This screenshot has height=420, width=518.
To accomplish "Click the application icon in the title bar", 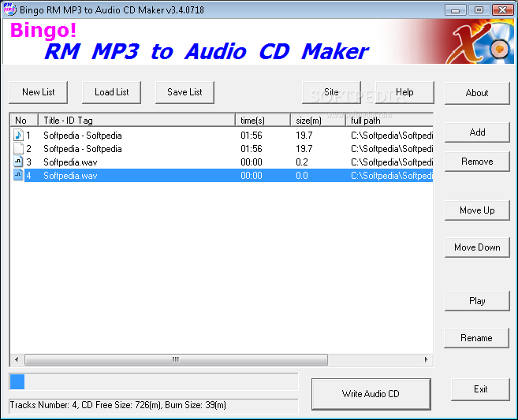I will [9, 9].
